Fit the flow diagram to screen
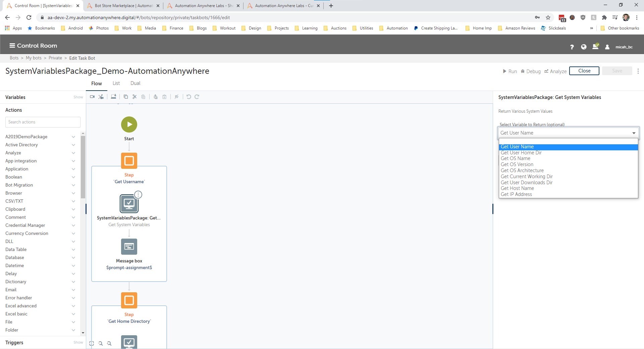The width and height of the screenshot is (644, 349). tap(92, 343)
